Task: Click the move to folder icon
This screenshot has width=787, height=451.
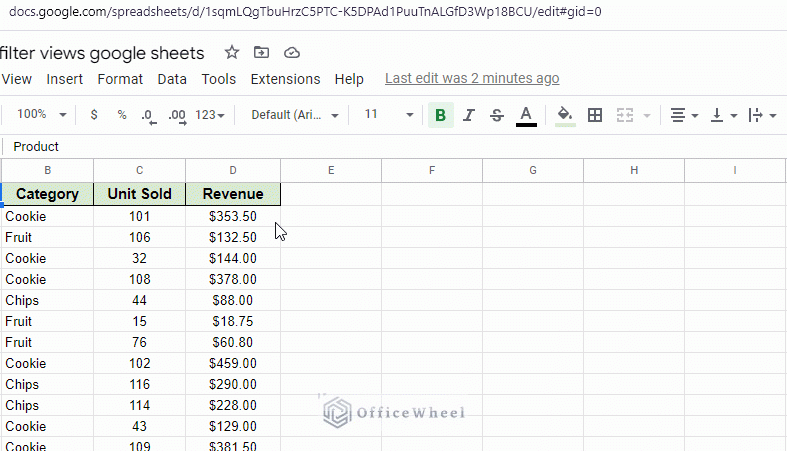Action: click(261, 52)
